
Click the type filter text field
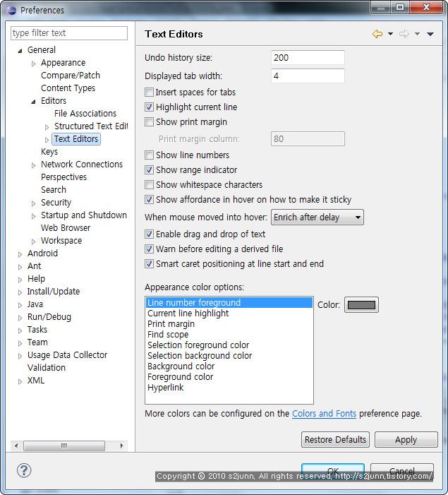(x=69, y=33)
